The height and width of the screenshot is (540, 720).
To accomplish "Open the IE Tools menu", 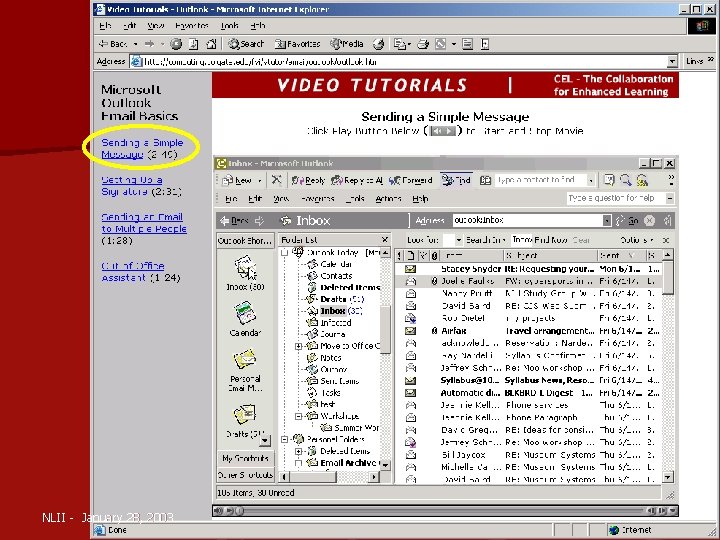I will click(229, 26).
